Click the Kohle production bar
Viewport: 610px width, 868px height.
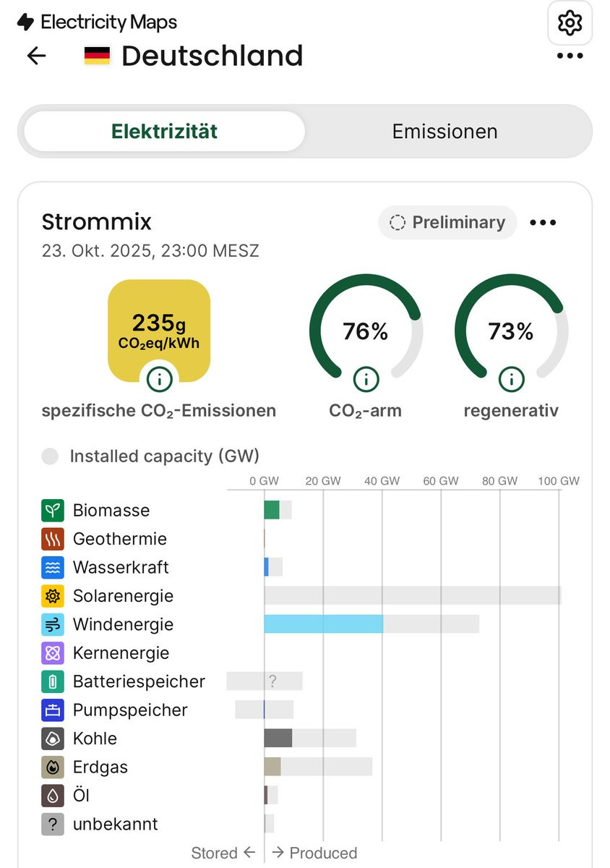point(278,738)
